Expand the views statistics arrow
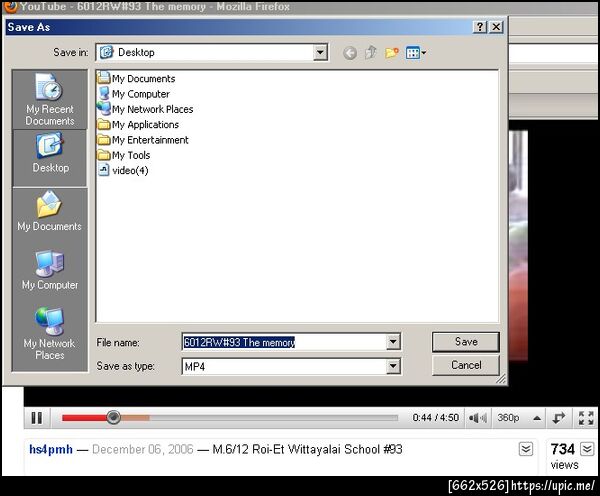Screen dimensions: 600x496 [587, 449]
